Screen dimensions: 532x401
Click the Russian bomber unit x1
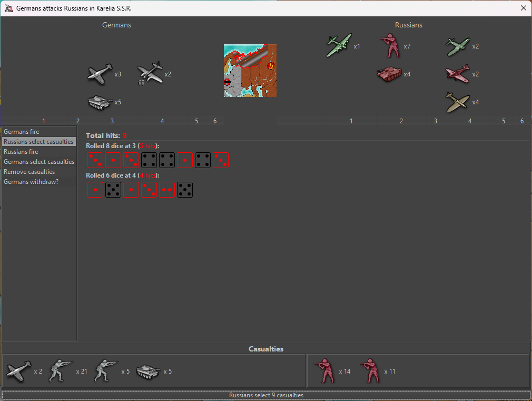tap(339, 46)
